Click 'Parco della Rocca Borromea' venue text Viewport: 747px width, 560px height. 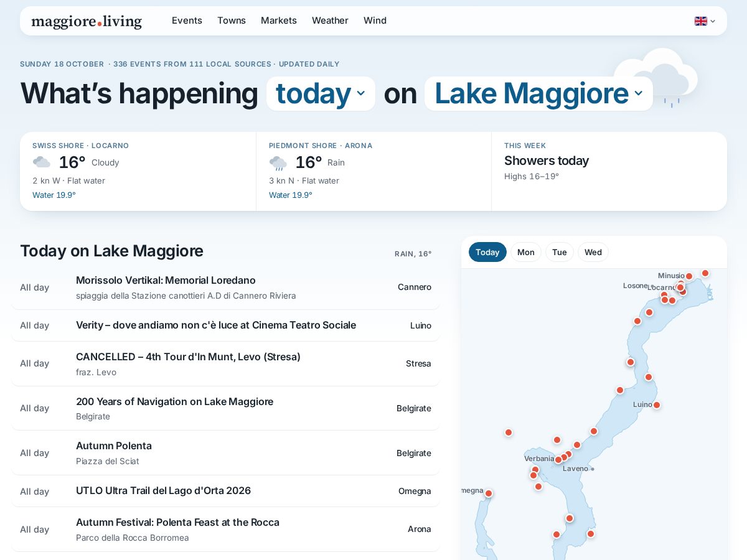coord(133,538)
